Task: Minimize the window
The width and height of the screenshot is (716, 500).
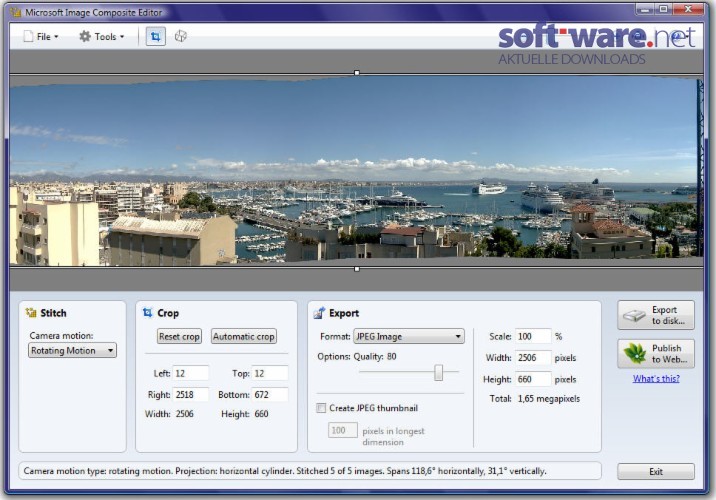Action: [645, 9]
